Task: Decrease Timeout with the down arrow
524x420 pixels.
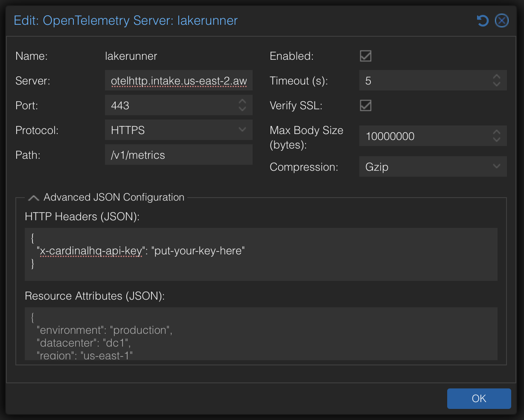Action: [497, 84]
